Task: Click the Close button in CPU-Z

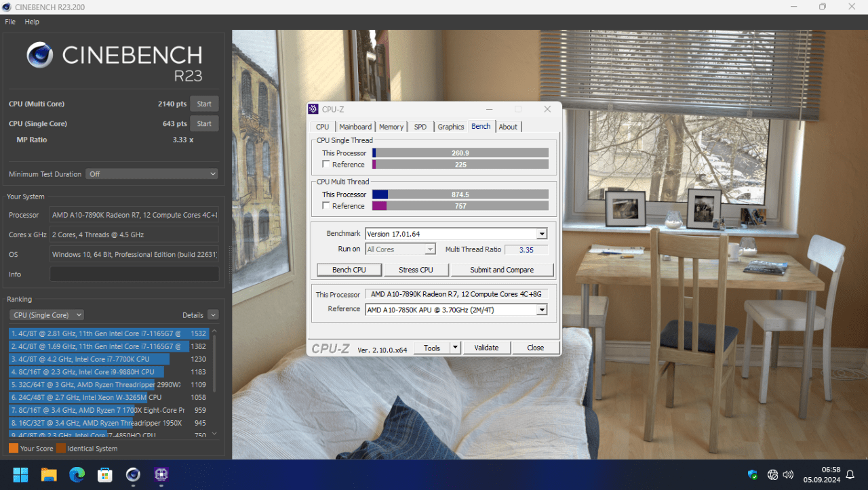Action: pyautogui.click(x=536, y=348)
